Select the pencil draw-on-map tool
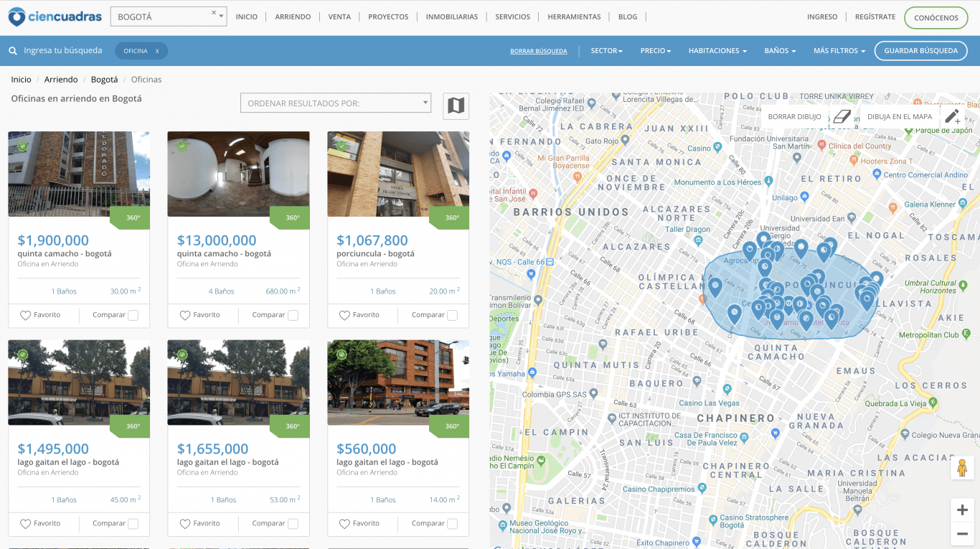The width and height of the screenshot is (980, 549). (x=952, y=116)
